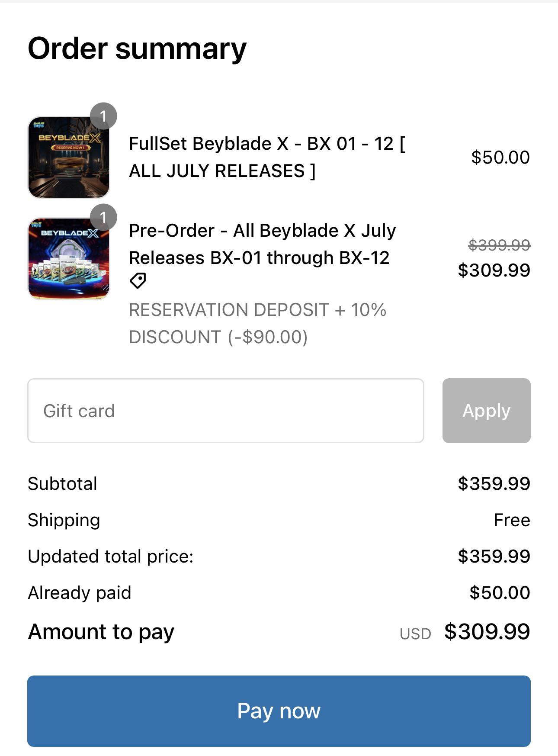Click the Subtotal amount $359.99
The height and width of the screenshot is (756, 558).
[494, 483]
